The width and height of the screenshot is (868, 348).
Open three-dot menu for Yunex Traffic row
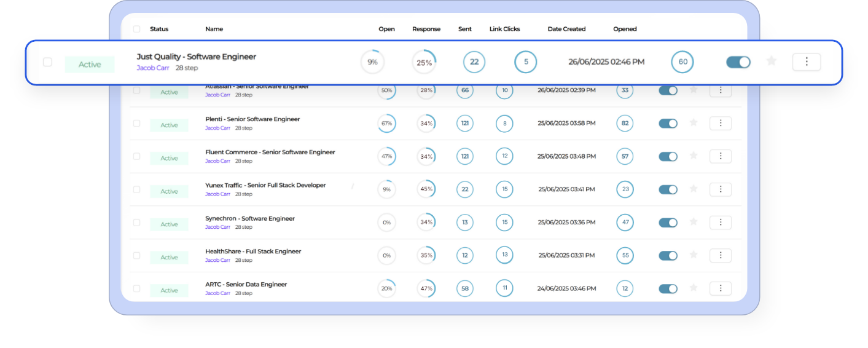click(x=721, y=189)
